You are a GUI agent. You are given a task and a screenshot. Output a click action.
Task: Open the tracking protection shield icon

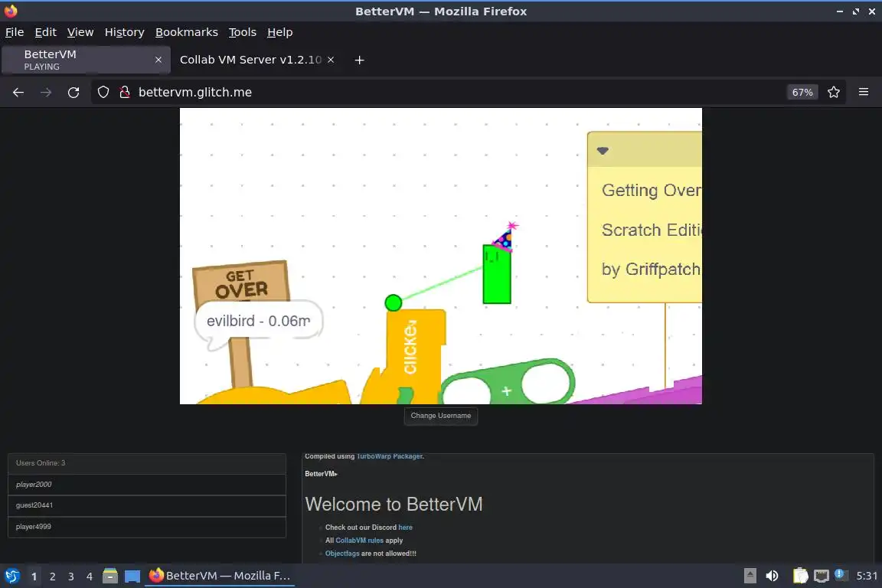tap(103, 93)
